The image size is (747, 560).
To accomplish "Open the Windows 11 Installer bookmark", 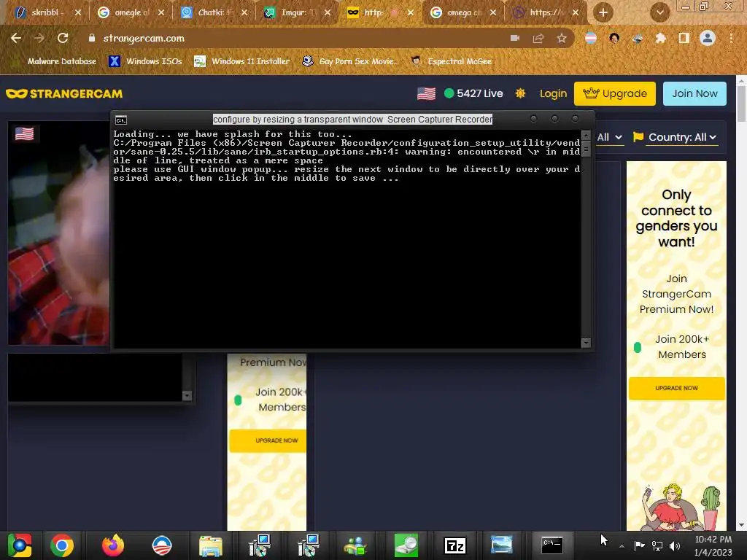I will [x=242, y=61].
